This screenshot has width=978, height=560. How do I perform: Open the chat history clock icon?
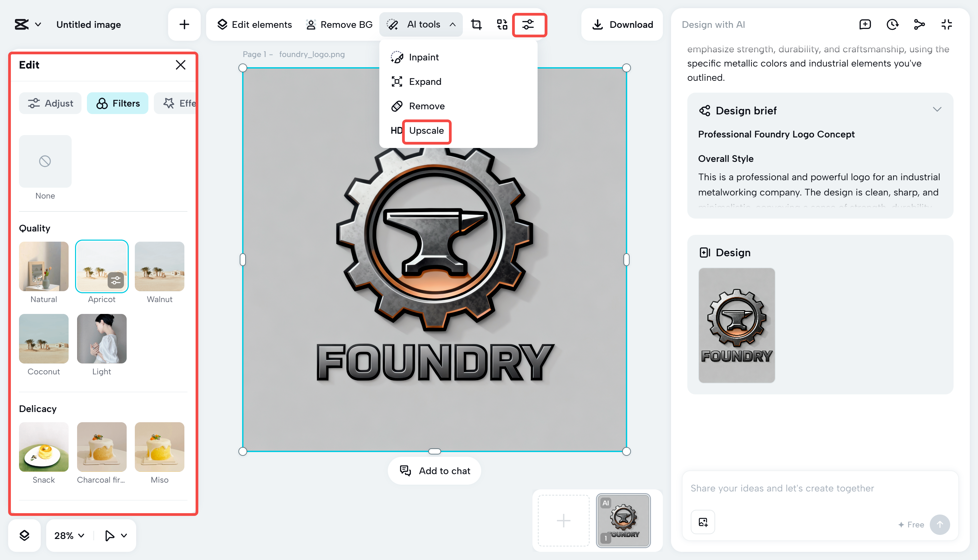(892, 25)
